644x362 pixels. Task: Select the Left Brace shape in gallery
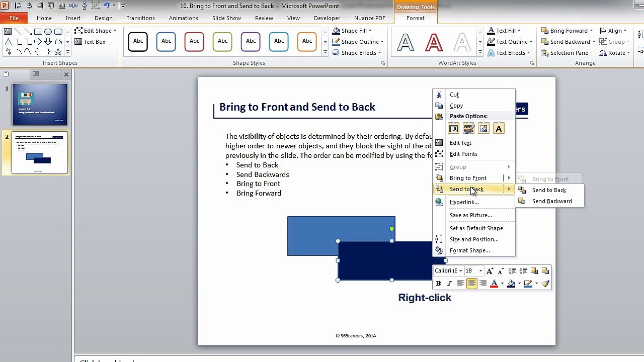(38, 52)
